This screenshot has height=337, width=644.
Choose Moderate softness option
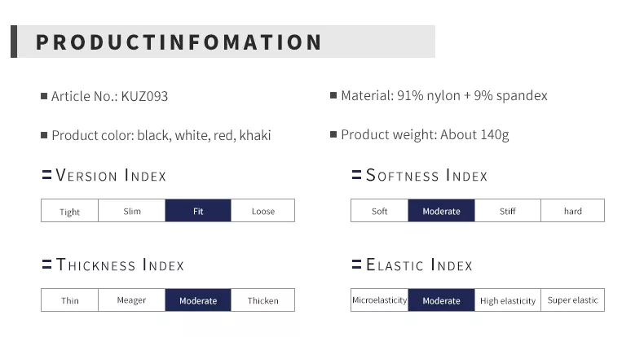441,212
